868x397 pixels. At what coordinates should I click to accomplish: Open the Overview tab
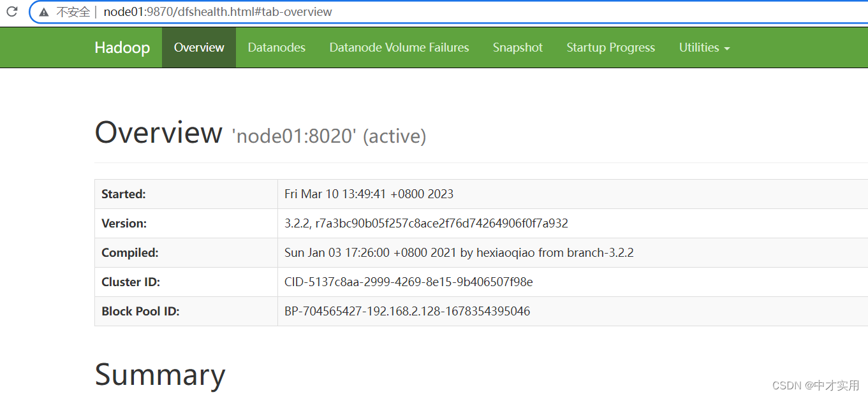(x=199, y=48)
